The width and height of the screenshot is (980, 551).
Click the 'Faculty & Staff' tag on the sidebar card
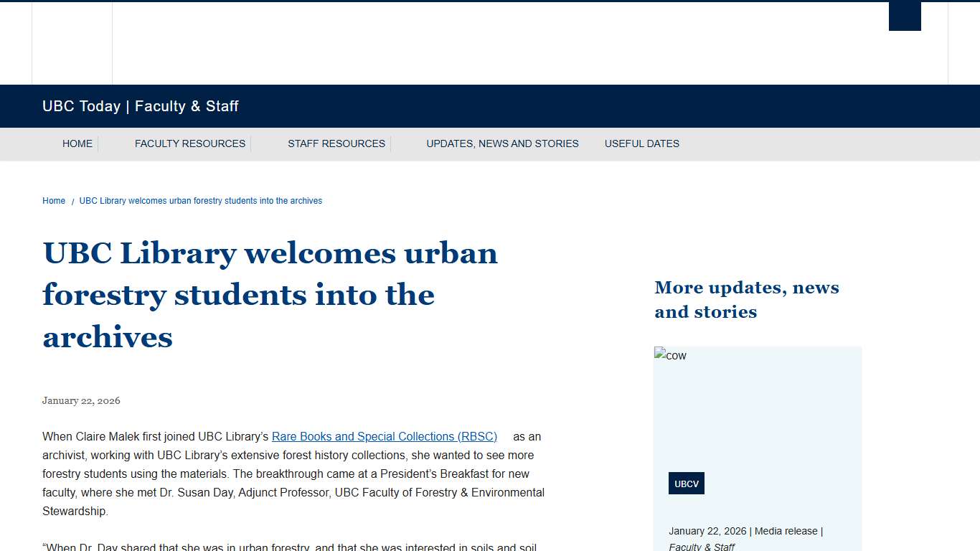(702, 547)
